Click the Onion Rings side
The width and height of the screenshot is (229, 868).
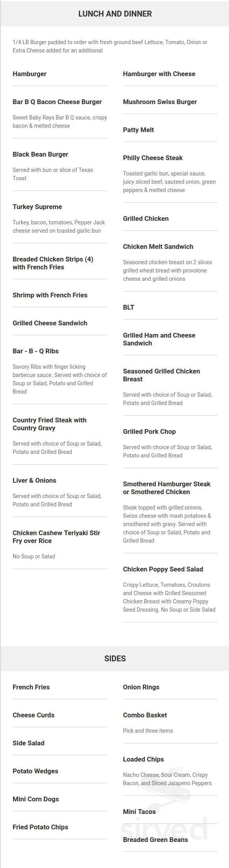[x=141, y=687]
